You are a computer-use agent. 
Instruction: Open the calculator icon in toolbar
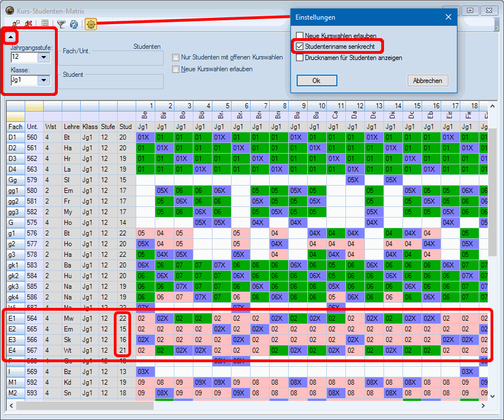tap(45, 24)
